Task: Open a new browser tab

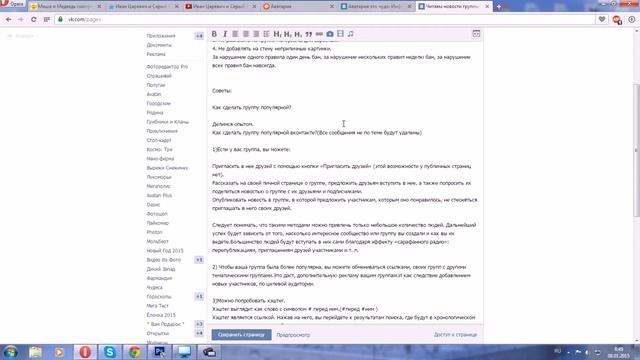Action: (x=498, y=7)
